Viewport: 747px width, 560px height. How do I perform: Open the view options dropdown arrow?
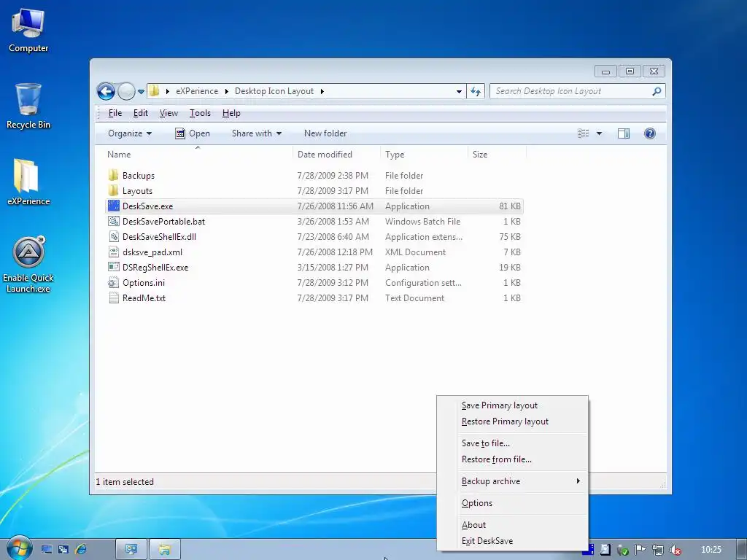tap(599, 133)
